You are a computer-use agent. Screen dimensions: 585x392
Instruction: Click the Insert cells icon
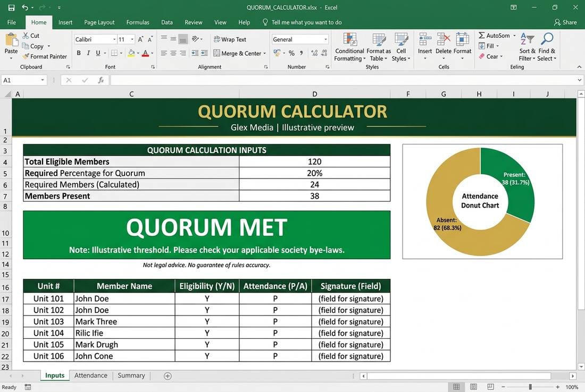pyautogui.click(x=425, y=39)
